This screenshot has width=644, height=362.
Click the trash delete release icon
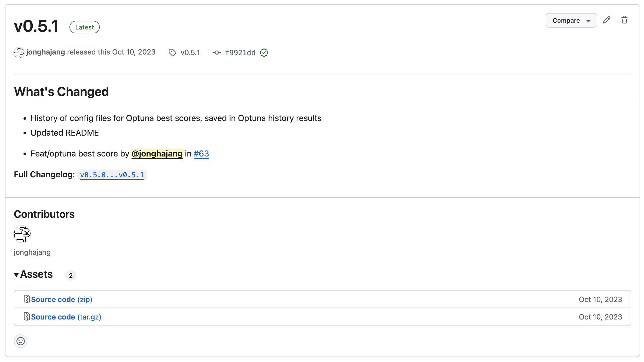(x=624, y=20)
